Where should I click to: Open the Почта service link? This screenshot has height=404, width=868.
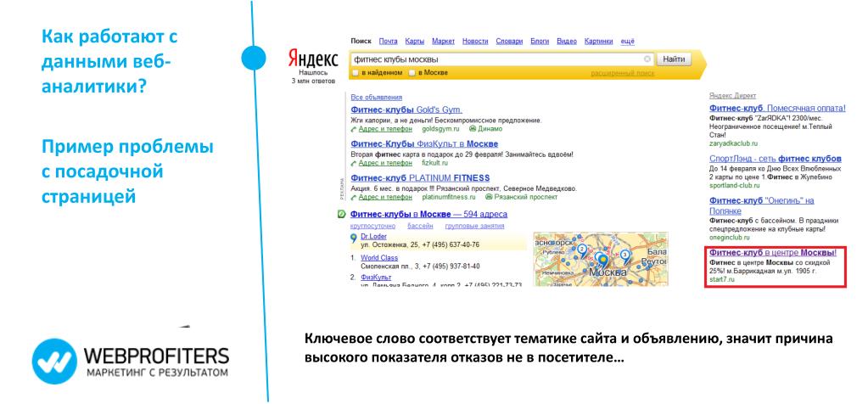pyautogui.click(x=388, y=42)
